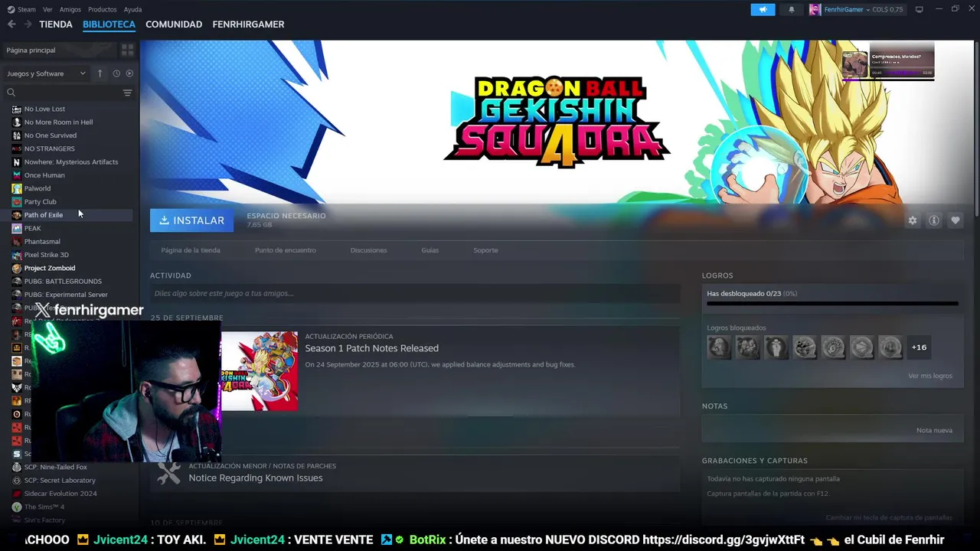Show the +16 remaining achievements
Screen dimensions: 980x551
coord(919,347)
